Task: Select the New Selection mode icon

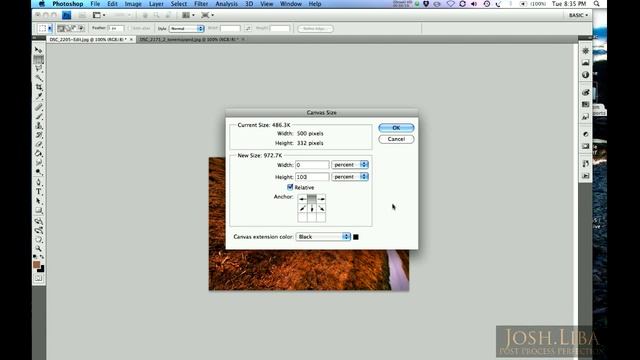Action: pyautogui.click(x=61, y=28)
